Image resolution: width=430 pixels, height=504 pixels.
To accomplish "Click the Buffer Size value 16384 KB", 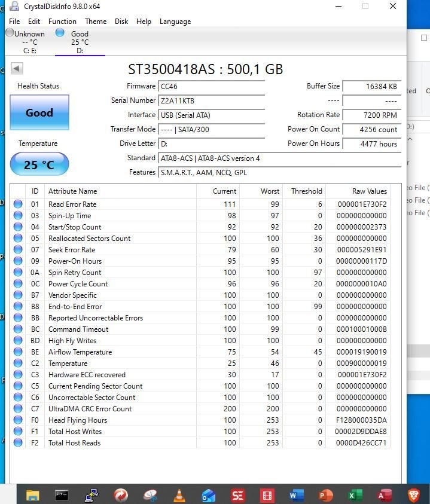I will click(372, 87).
